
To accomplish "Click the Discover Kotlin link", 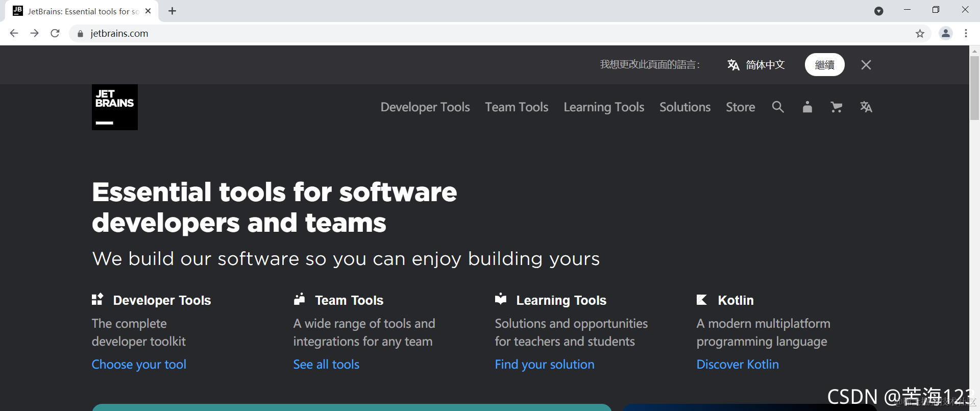I will click(x=738, y=365).
